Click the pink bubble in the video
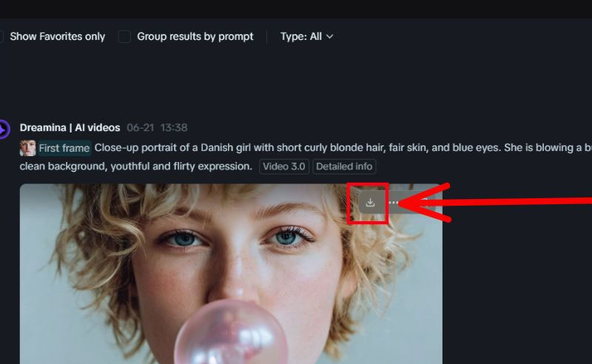The image size is (592, 364). point(231,332)
